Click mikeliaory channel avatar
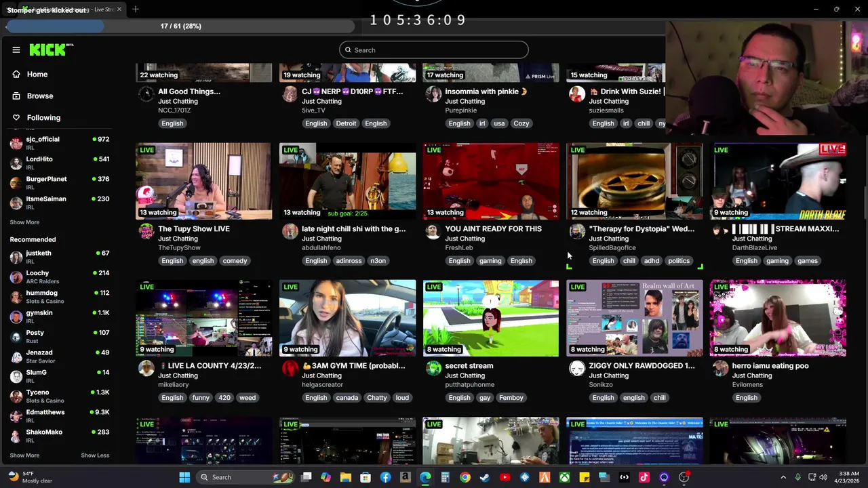Viewport: 868px width, 488px height. click(146, 368)
